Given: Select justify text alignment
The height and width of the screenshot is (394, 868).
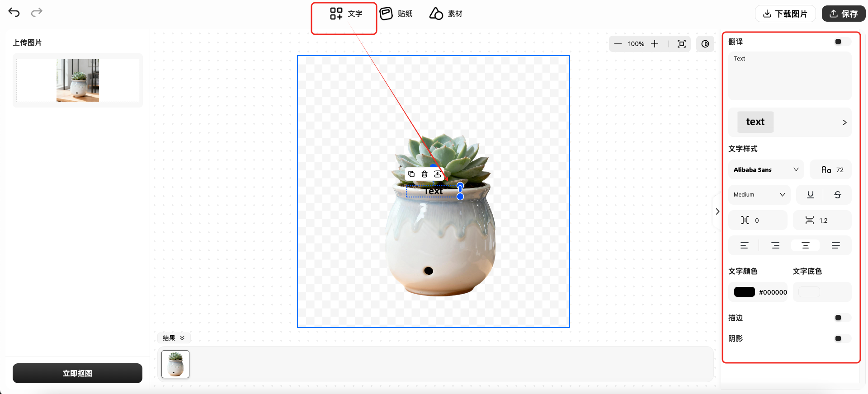Looking at the screenshot, I should 835,245.
